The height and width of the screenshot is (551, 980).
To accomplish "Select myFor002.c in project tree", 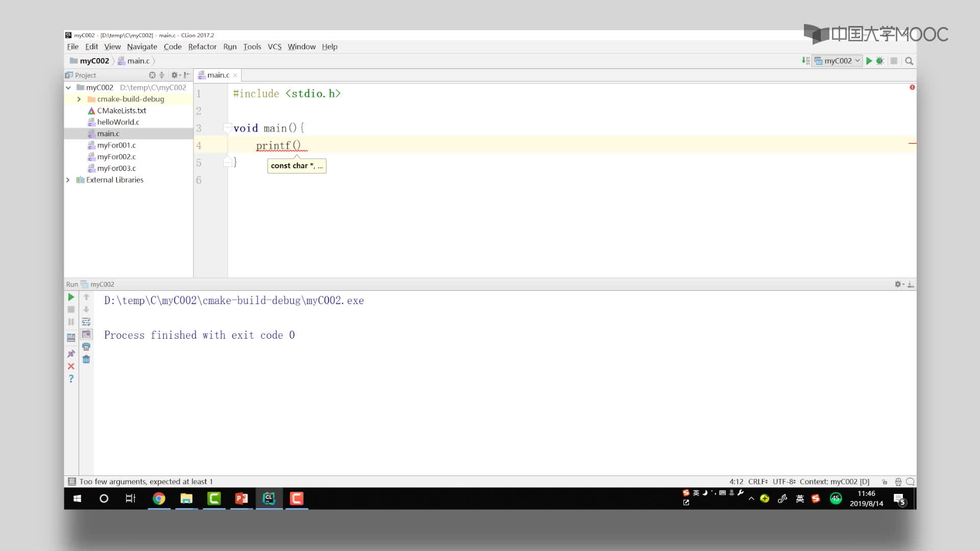I will pos(116,157).
